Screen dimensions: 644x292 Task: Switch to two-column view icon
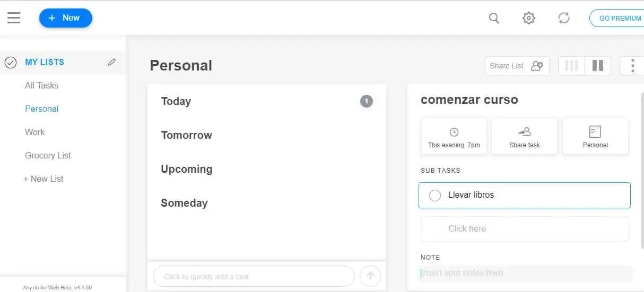click(x=598, y=66)
